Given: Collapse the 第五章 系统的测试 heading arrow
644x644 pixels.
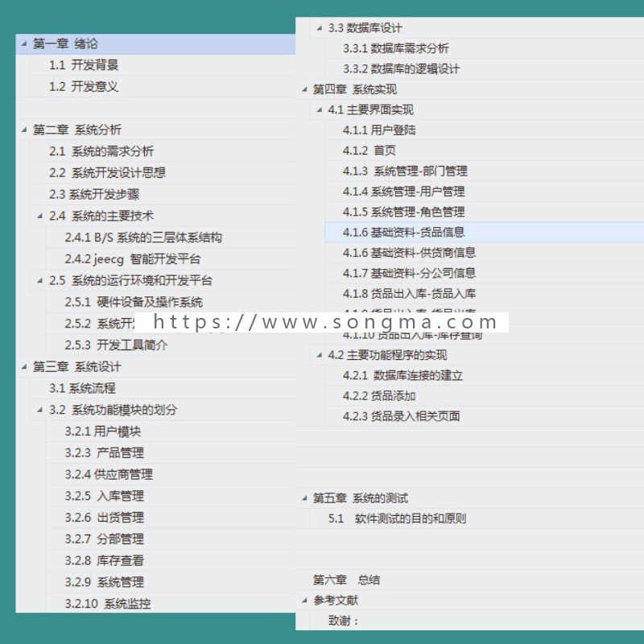Looking at the screenshot, I should (x=304, y=498).
